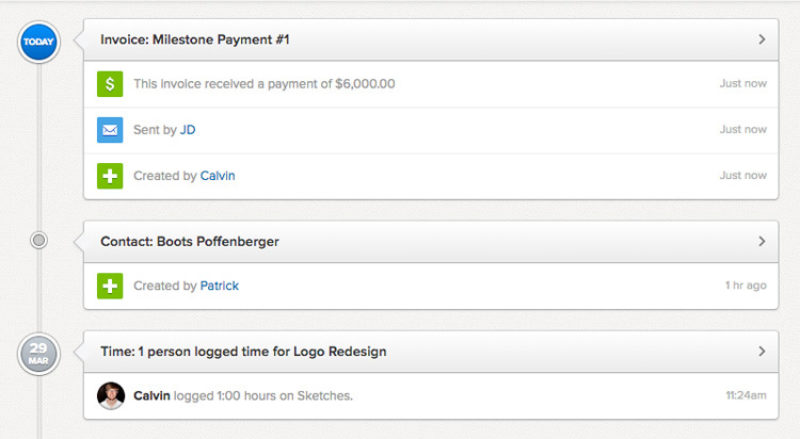800x439 pixels.
Task: Click the 11:24am timestamp
Action: click(x=746, y=395)
